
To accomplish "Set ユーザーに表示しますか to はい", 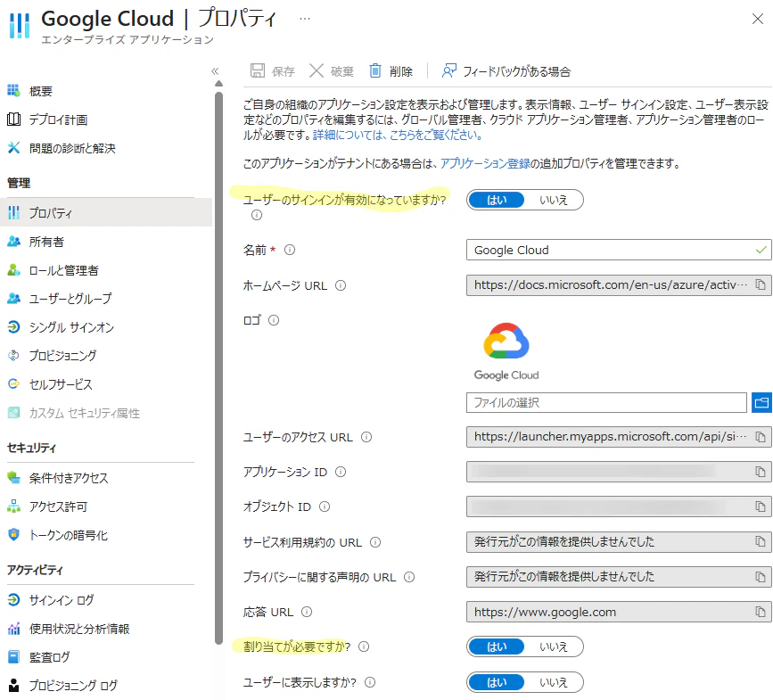I will coord(497,682).
